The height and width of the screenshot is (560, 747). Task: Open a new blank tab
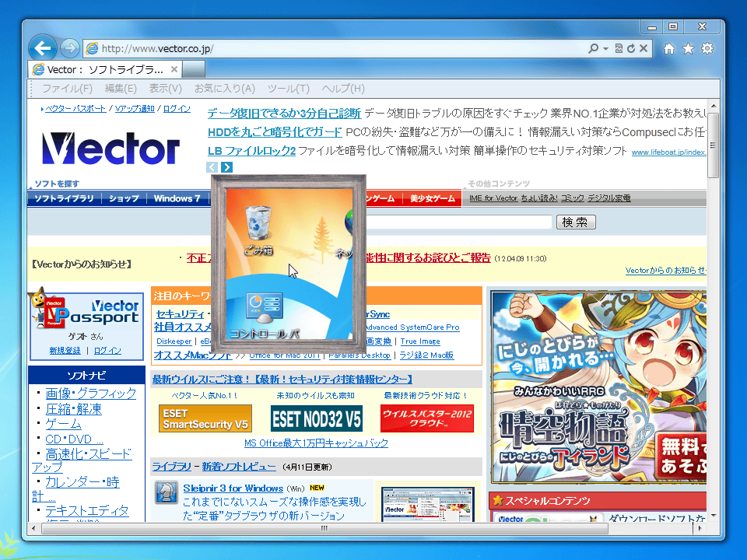pos(194,69)
